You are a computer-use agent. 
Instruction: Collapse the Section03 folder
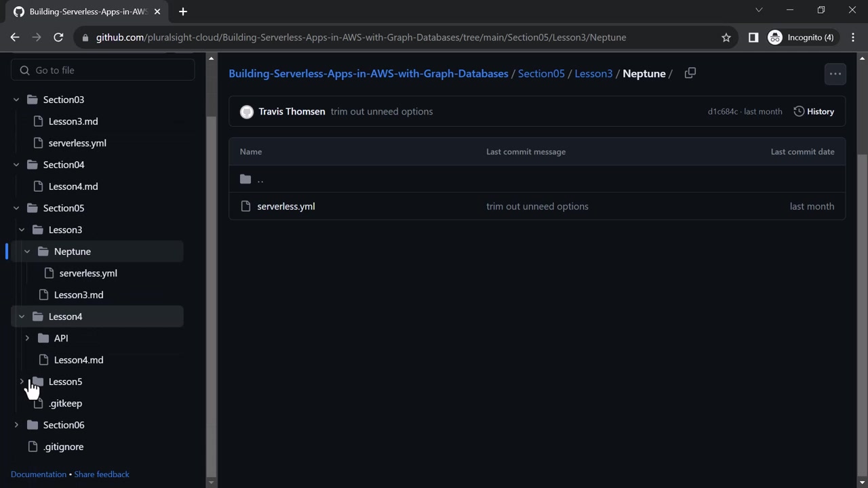(x=16, y=100)
